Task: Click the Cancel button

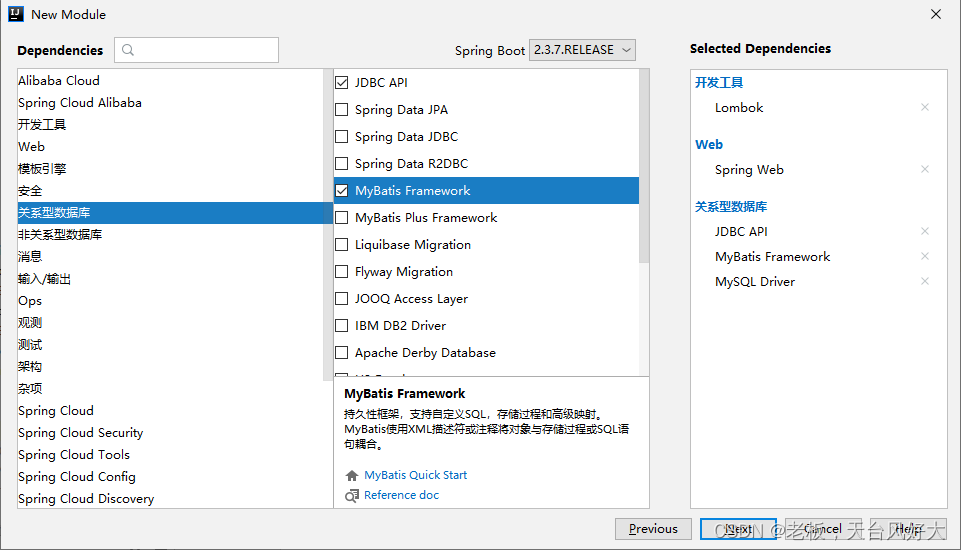Action: [823, 529]
